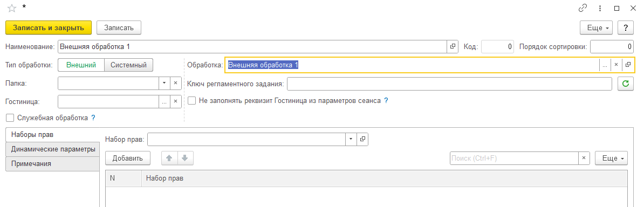Edit the Код number field
Screen dimensions: 644x207
click(498, 47)
